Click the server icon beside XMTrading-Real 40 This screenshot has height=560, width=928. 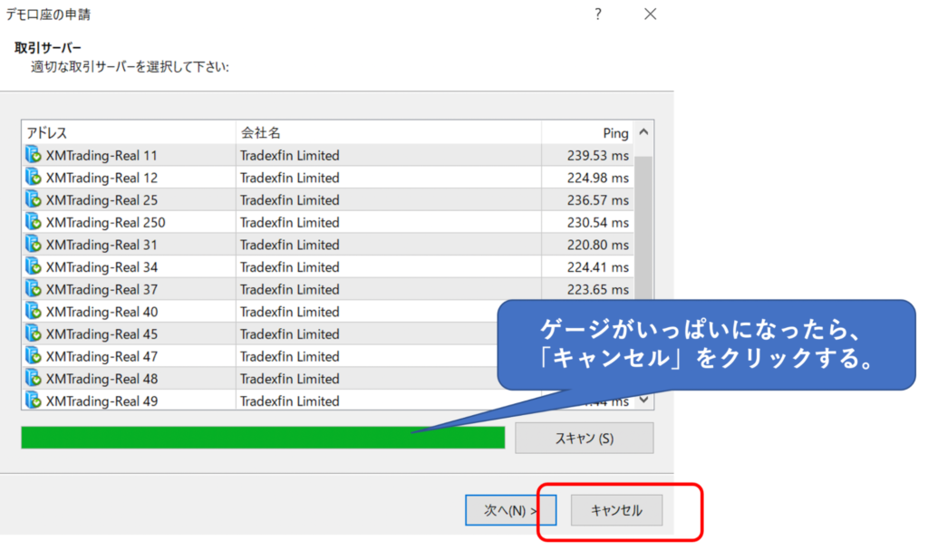[x=34, y=312]
